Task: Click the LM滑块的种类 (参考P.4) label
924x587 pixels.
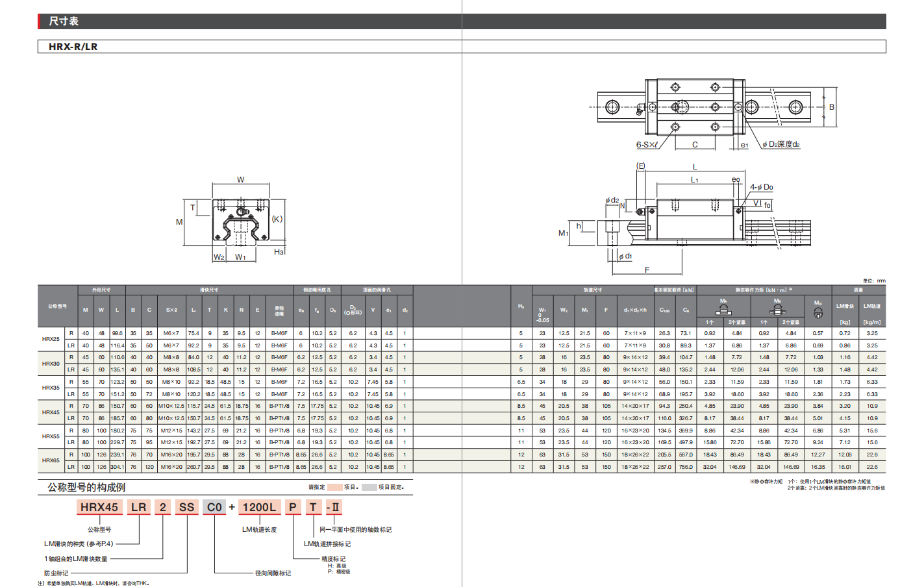Action: [x=79, y=544]
